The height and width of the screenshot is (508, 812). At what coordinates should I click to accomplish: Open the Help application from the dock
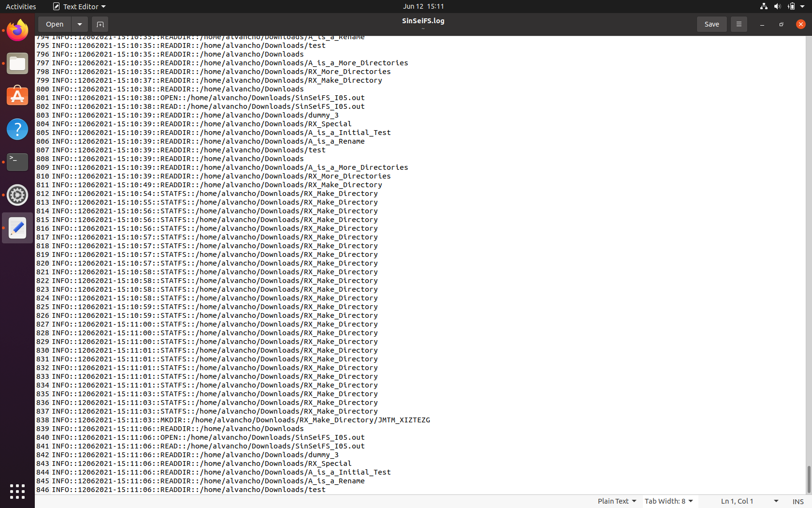tap(17, 129)
